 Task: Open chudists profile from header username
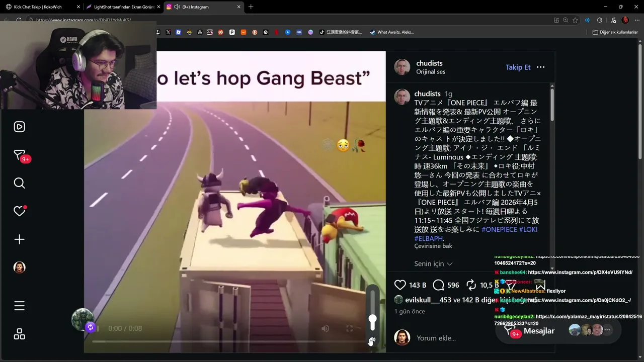tap(429, 63)
